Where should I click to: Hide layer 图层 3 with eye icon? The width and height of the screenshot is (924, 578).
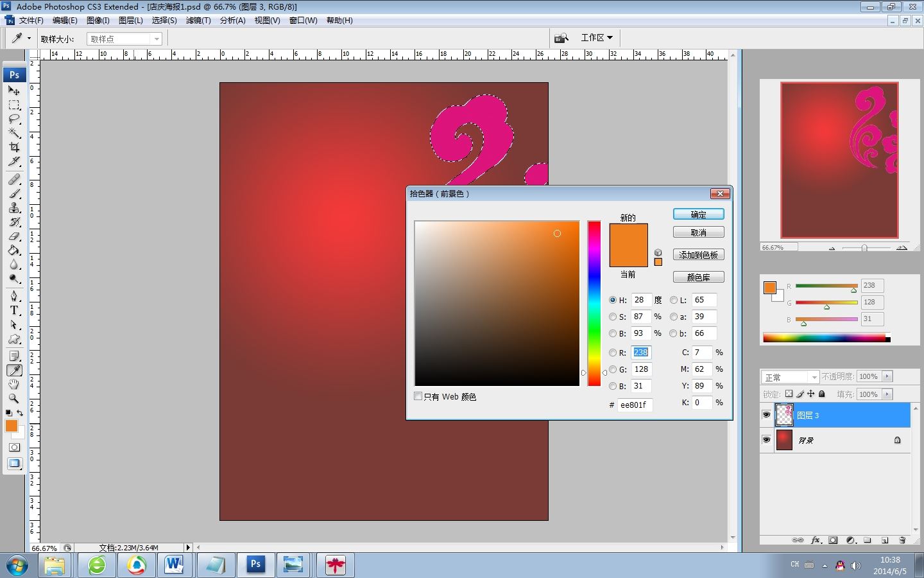[766, 415]
